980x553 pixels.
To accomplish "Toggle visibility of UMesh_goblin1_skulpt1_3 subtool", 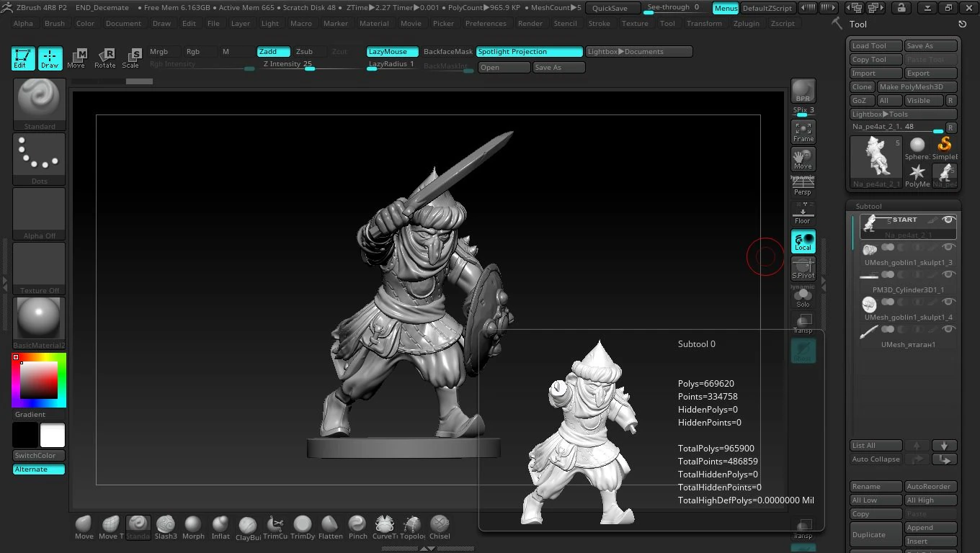I will pos(948,247).
